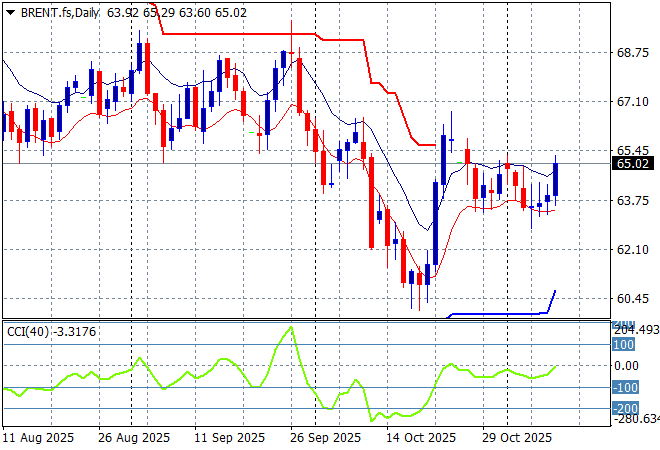Screen dimensions: 660x450
Task: Click the CCI -280.634 minimum scale value
Action: point(636,420)
